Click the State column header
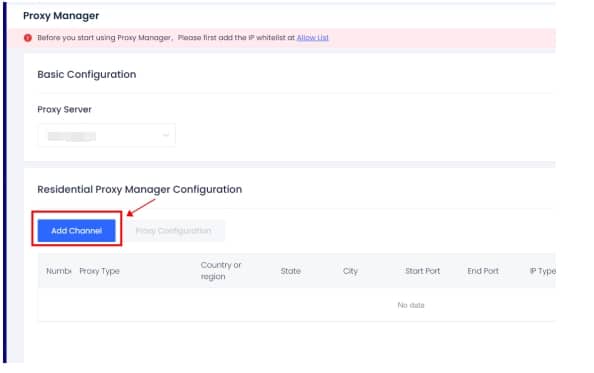594x373 pixels. click(x=291, y=271)
